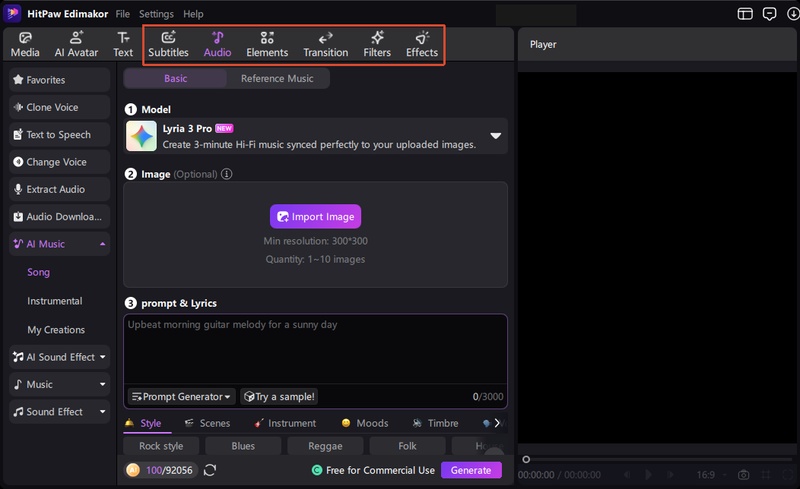Switch to the Basic tab

coord(176,79)
